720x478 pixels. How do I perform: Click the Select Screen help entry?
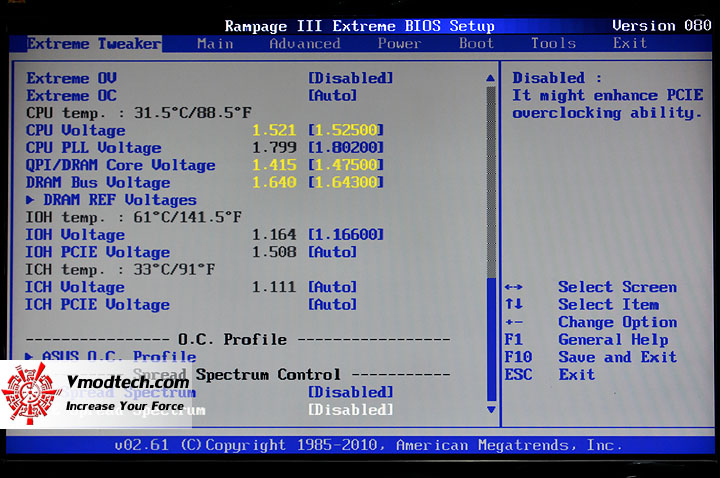click(617, 287)
